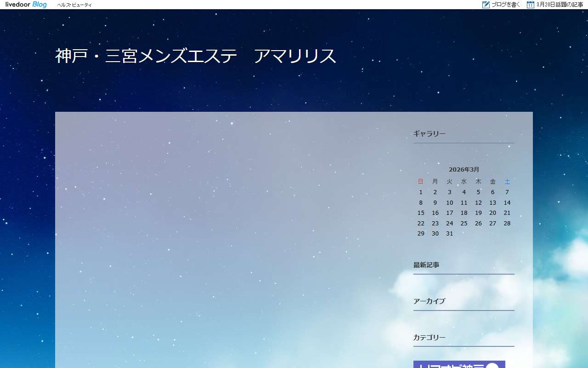
Task: Click the 最新記事 sidebar heading
Action: [x=426, y=265]
